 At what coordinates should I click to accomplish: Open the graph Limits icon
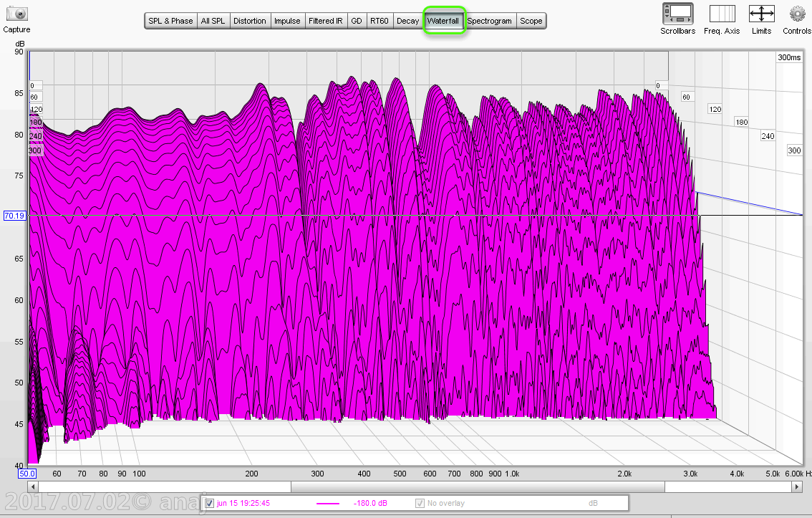(761, 14)
